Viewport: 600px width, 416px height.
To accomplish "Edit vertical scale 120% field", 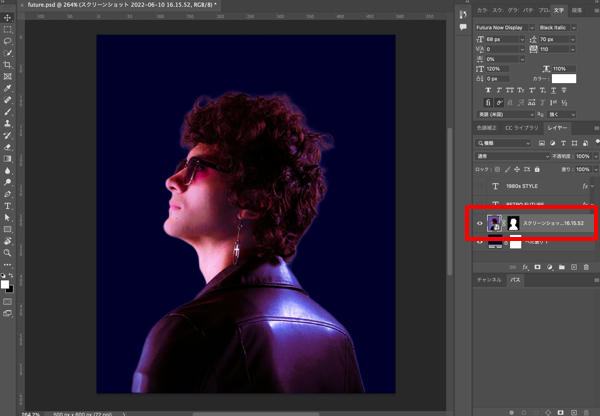I will coord(497,69).
